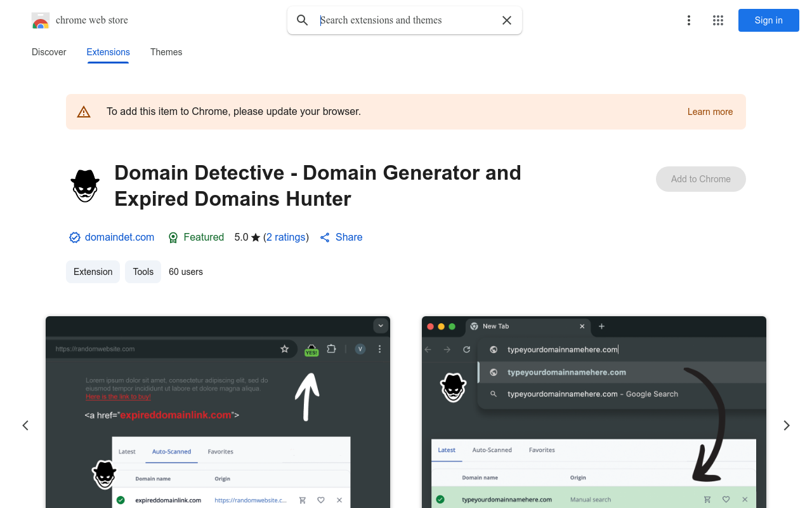Click the Extension category chip
Viewport: 812px width, 508px height.
[x=93, y=272]
